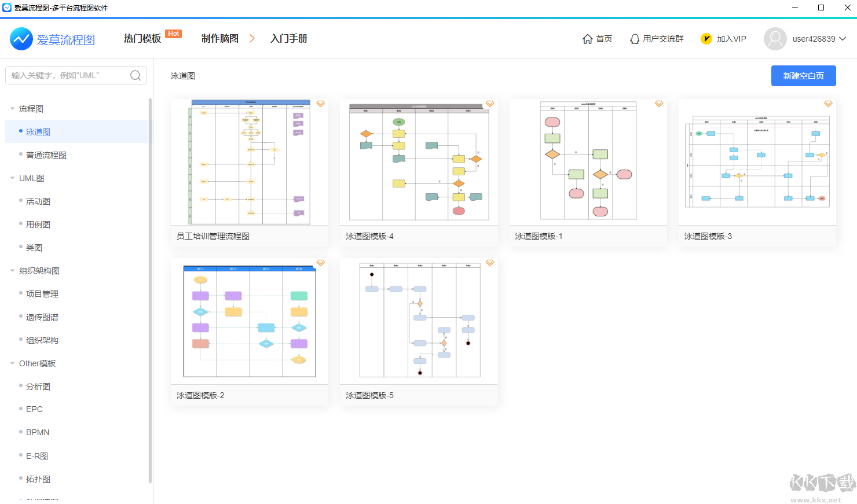Click the user avatar icon
The image size is (857, 504).
pyautogui.click(x=775, y=39)
